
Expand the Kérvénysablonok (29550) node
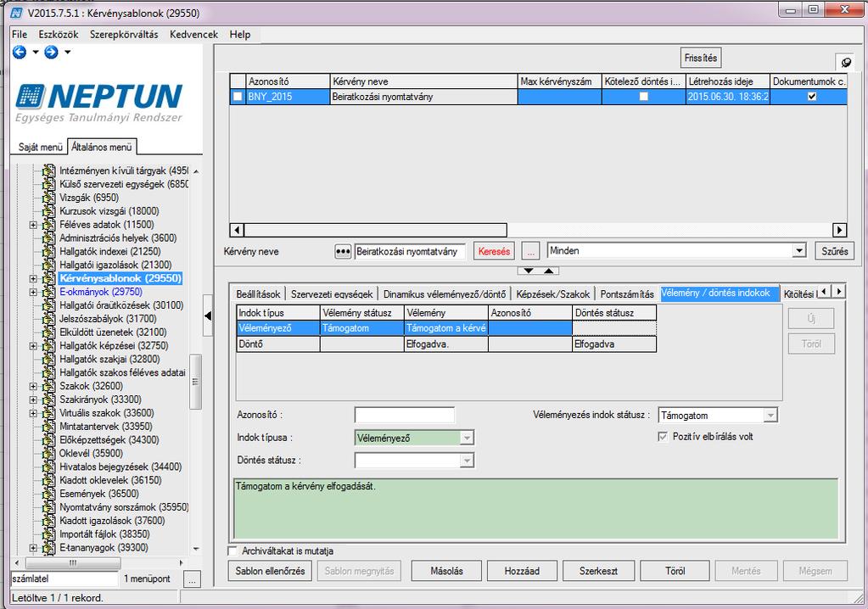click(x=33, y=278)
